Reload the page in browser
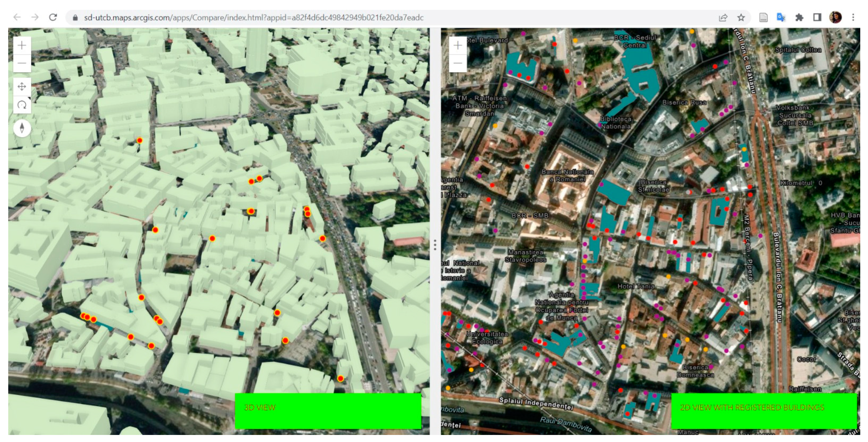 [53, 17]
